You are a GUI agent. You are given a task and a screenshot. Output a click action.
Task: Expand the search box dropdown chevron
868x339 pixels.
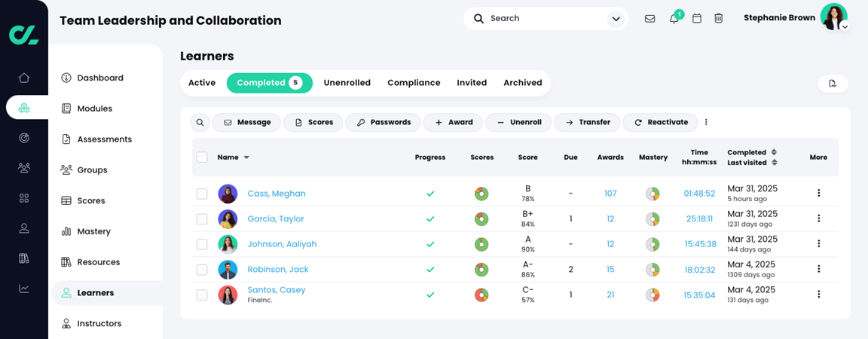click(616, 19)
